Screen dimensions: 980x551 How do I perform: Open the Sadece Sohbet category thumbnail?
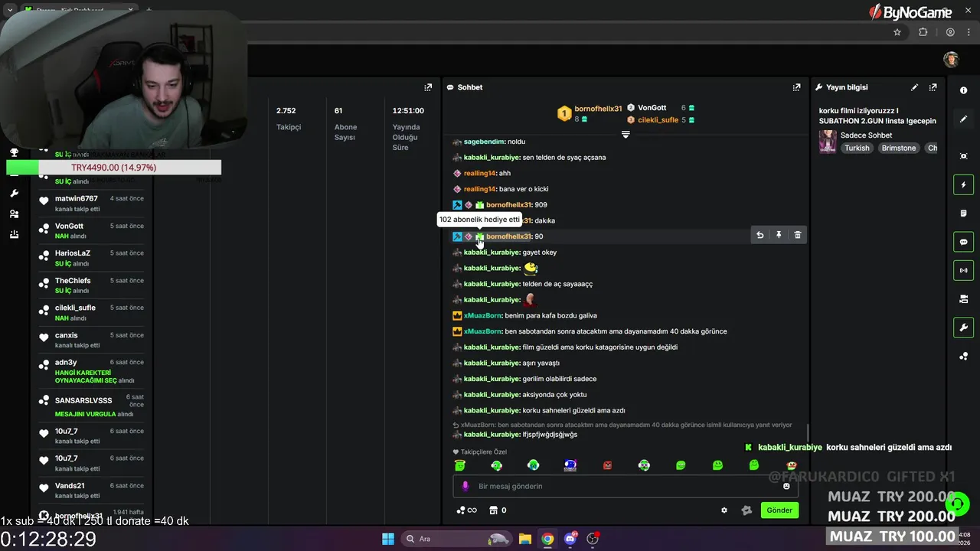(x=828, y=142)
